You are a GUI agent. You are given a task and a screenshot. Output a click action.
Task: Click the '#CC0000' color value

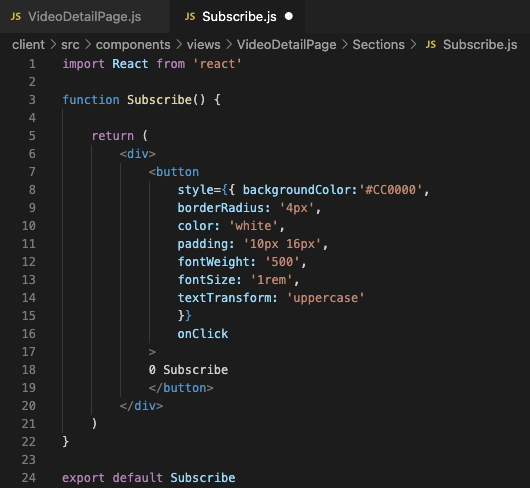390,190
